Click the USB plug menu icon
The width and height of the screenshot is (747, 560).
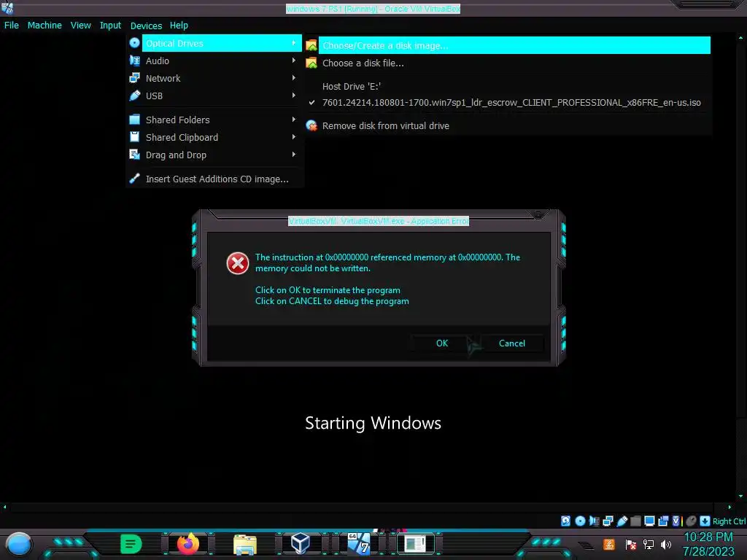click(x=135, y=96)
